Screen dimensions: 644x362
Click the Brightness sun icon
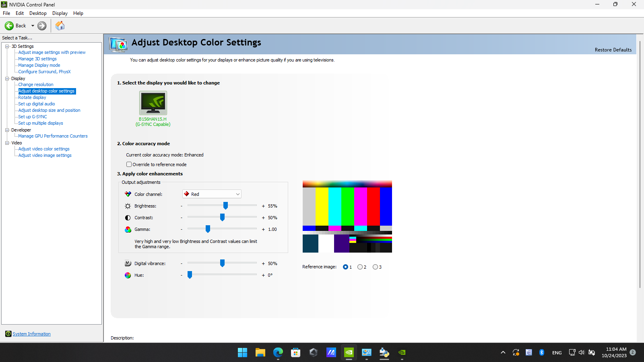click(x=128, y=206)
